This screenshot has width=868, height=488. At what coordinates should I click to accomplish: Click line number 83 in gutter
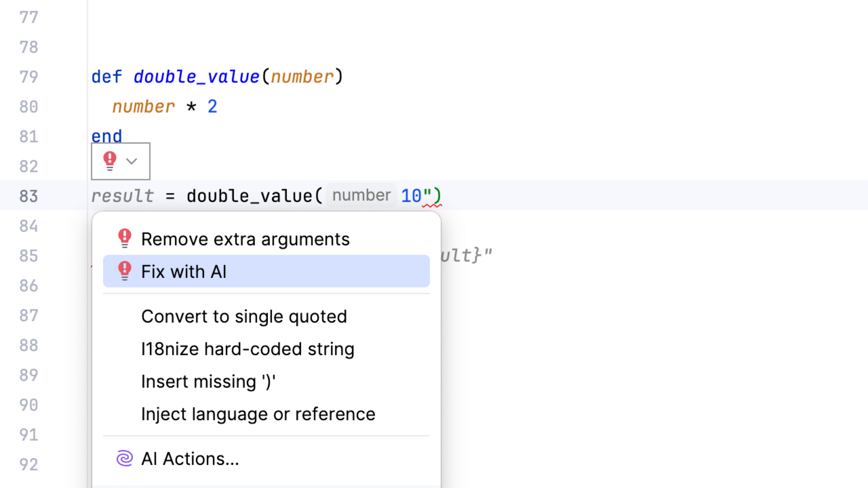(29, 196)
